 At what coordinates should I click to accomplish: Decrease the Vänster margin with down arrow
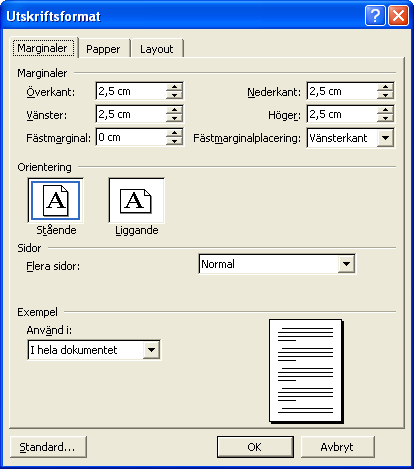(x=174, y=118)
